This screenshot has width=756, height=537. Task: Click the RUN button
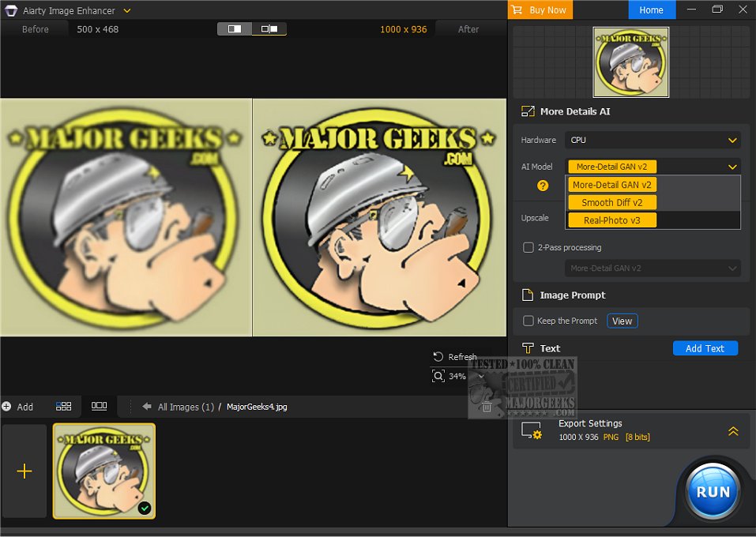[713, 492]
